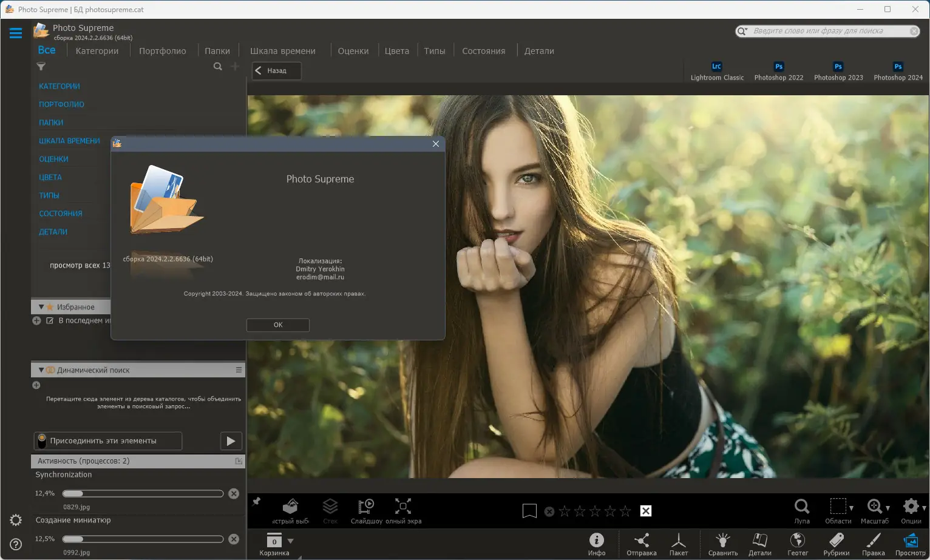Toggle the pin on the bottom toolbar
Image resolution: width=930 pixels, height=560 pixels.
point(257,502)
